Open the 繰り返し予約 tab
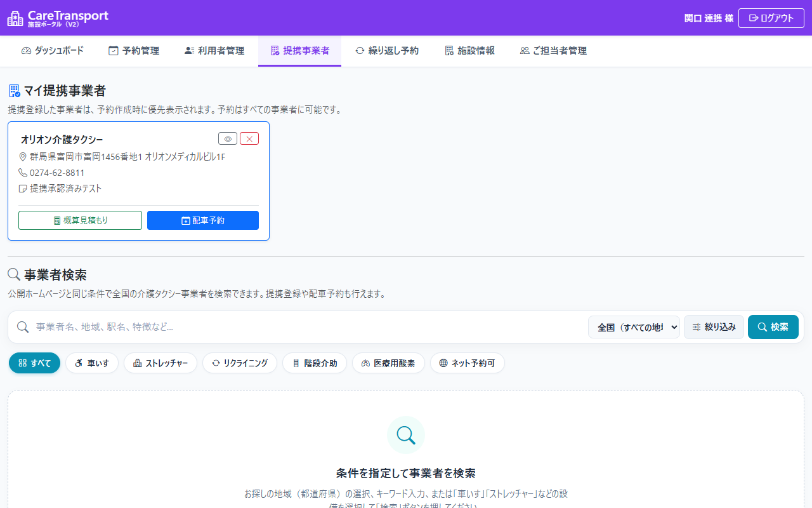The image size is (812, 508). point(387,51)
